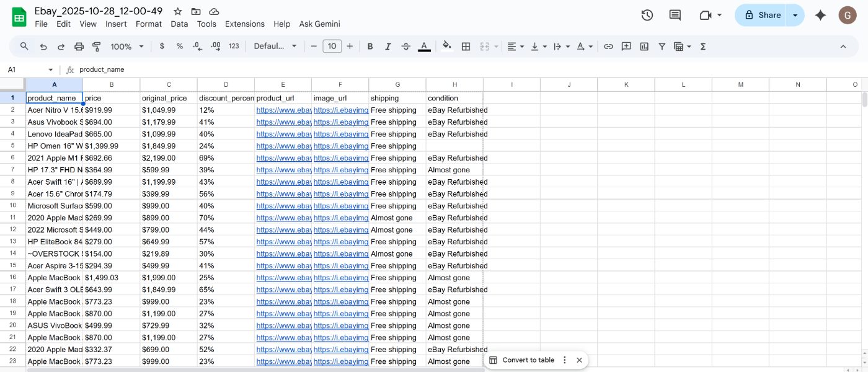Undo the last action
This screenshot has width=868, height=372.
pos(43,46)
